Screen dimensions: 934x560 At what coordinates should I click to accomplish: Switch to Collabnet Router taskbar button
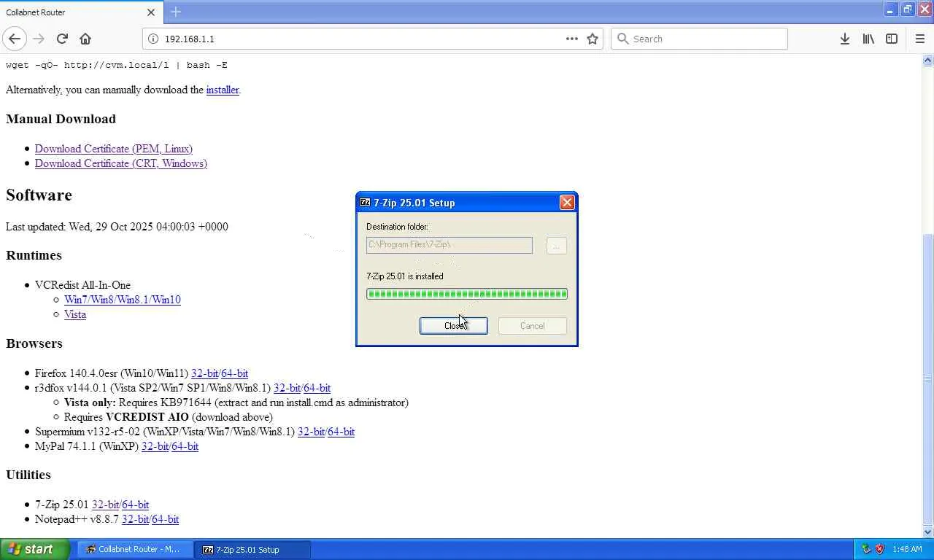pyautogui.click(x=135, y=550)
